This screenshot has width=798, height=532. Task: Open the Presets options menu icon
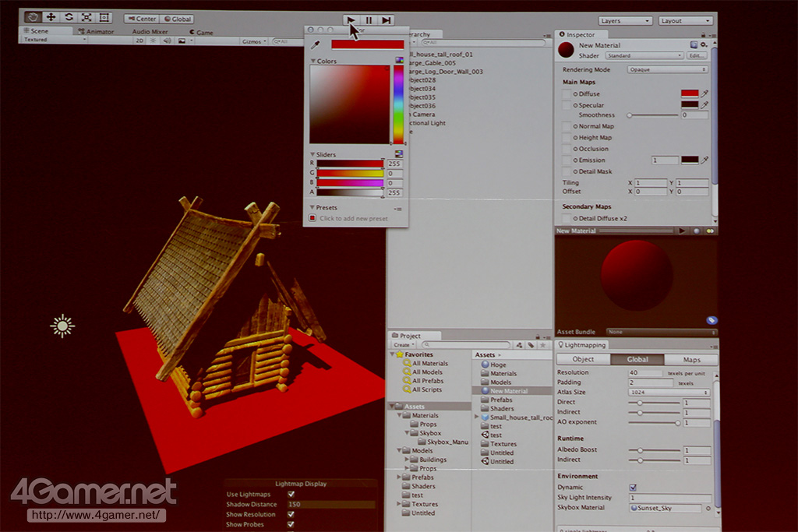pyautogui.click(x=398, y=209)
